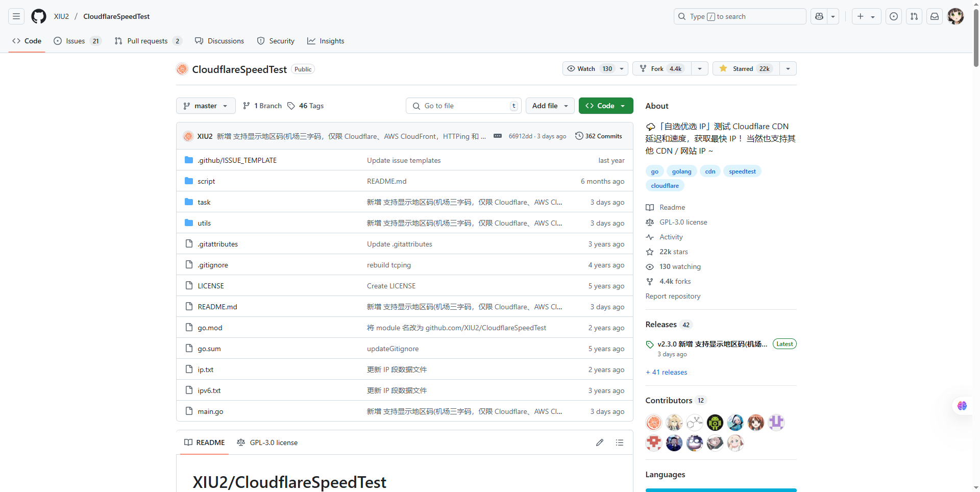Open the 362 Commits history
This screenshot has width=980, height=492.
pos(598,136)
